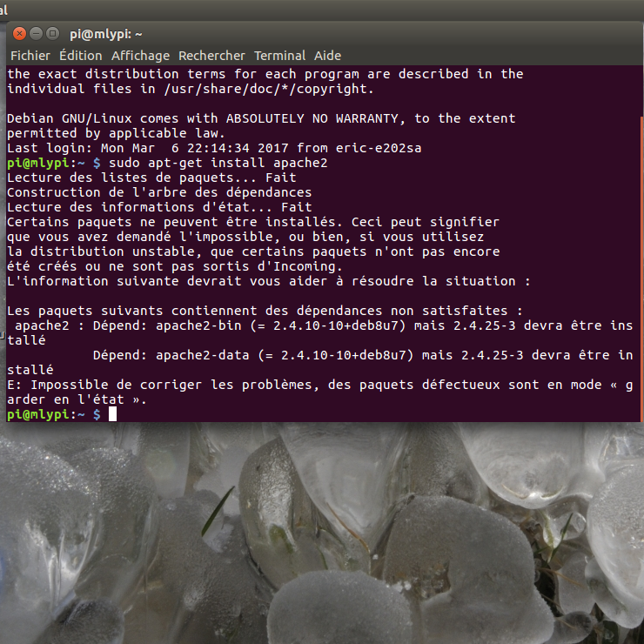Screen dimensions: 644x644
Task: Open the Terminal menu
Action: tap(279, 56)
